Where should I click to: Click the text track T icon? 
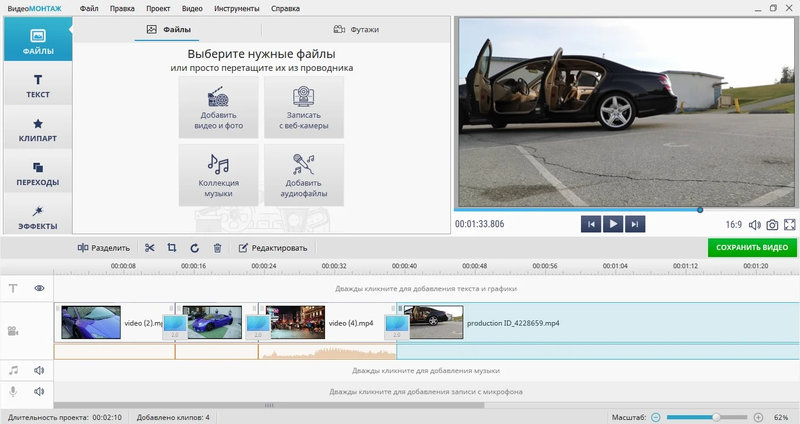click(x=13, y=288)
